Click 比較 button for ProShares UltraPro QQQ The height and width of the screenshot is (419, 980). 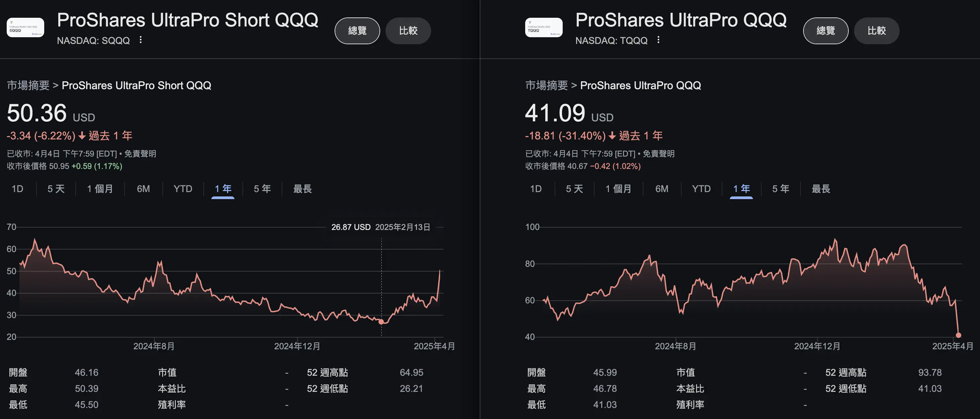click(877, 31)
